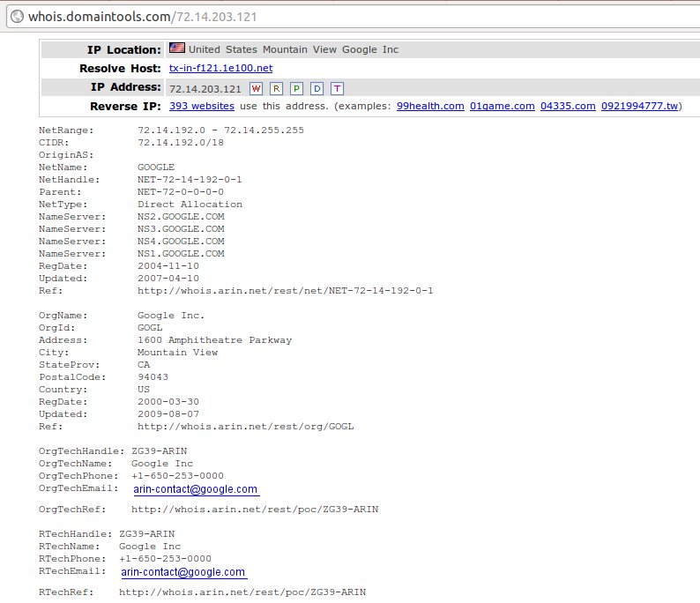Open the 0921994777.tw example link
This screenshot has height=603, width=700.
pyautogui.click(x=639, y=106)
